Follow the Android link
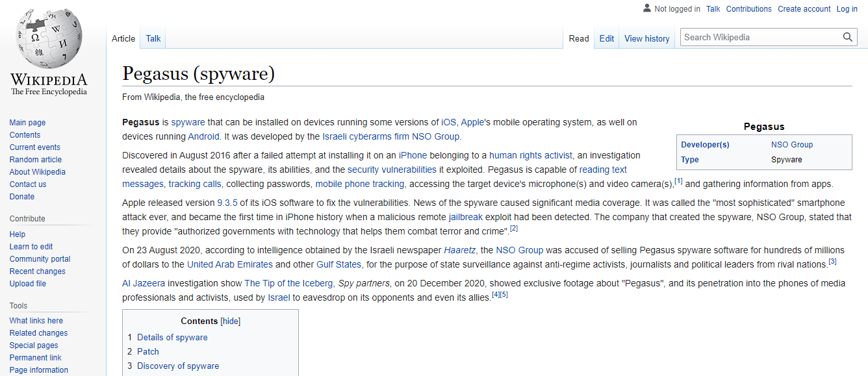The height and width of the screenshot is (376, 868). tap(204, 136)
